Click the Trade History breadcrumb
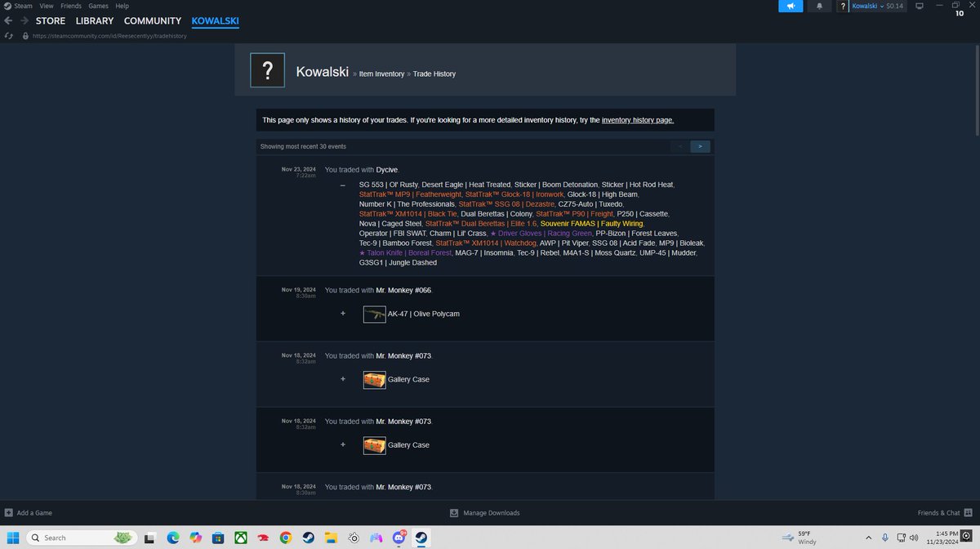 tap(434, 74)
